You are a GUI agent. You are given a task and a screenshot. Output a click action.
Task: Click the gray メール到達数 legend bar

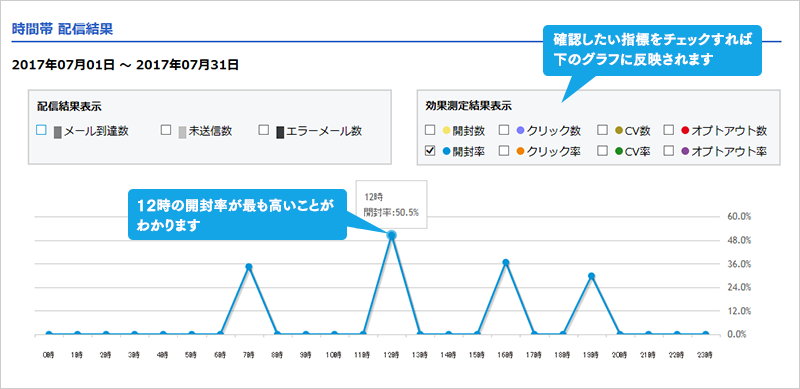coord(57,132)
